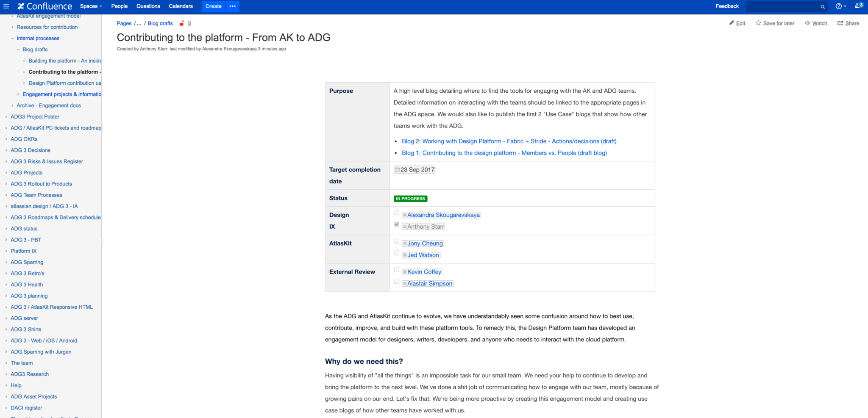Image resolution: width=868 pixels, height=418 pixels.
Task: Click the Share arrow icon
Action: [840, 23]
